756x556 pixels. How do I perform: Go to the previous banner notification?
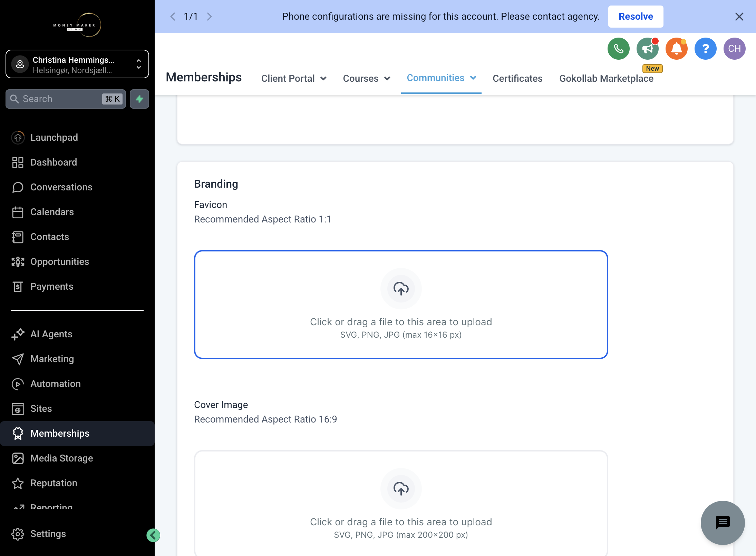173,17
